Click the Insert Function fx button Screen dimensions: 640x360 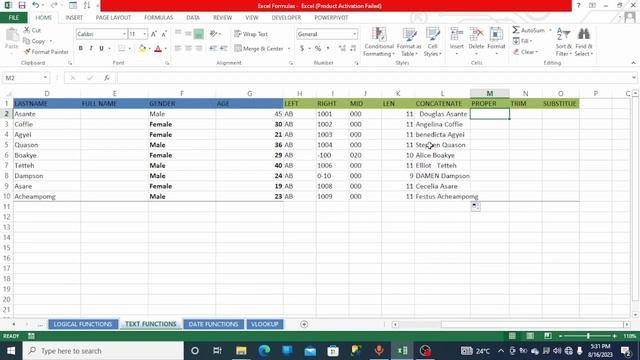tap(107, 78)
